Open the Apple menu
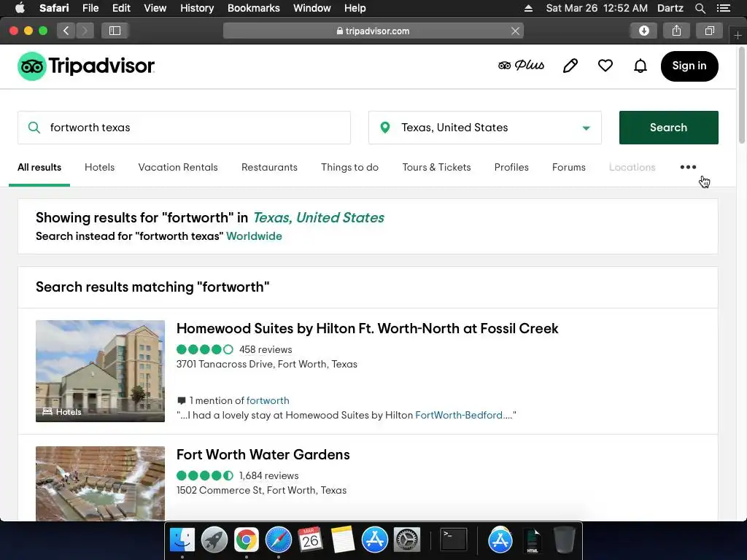The image size is (747, 560). 20,8
